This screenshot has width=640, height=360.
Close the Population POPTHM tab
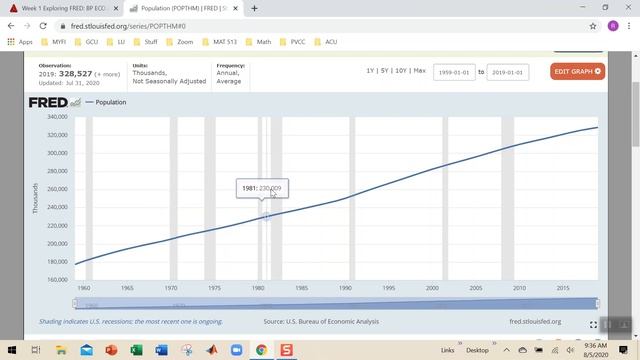236,8
